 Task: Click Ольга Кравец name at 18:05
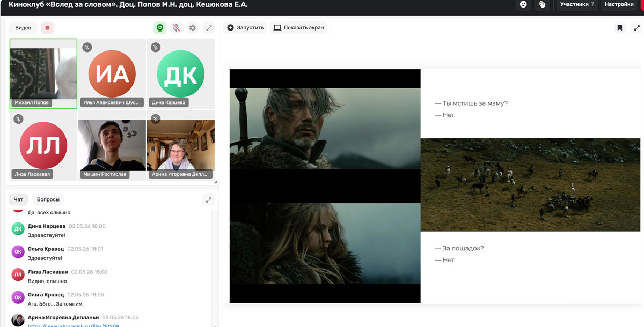click(x=46, y=295)
